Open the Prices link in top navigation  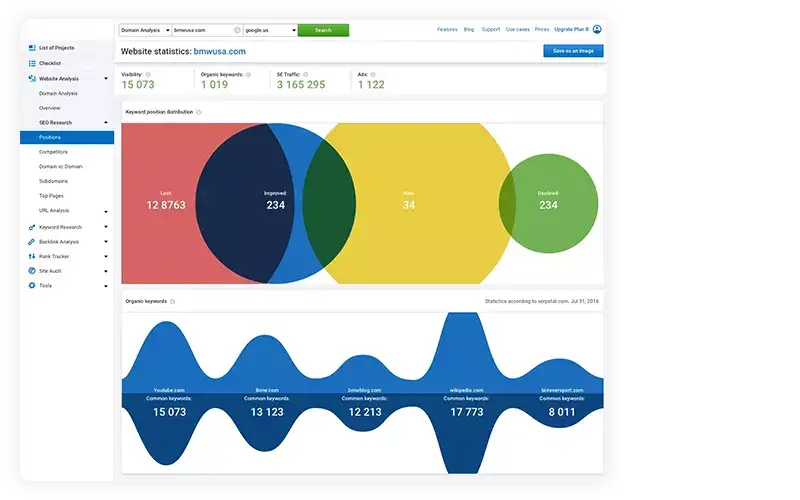click(x=542, y=30)
